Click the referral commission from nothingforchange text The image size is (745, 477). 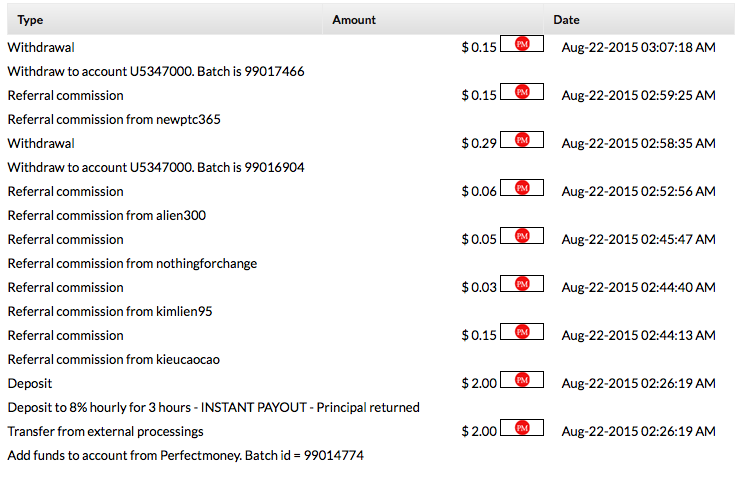132,264
